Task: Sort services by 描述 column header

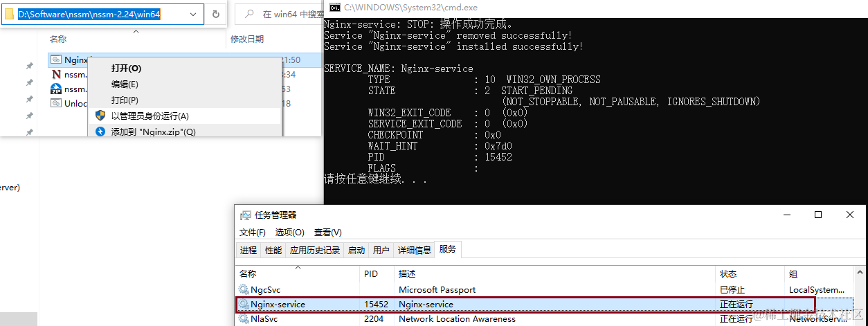Action: [555, 273]
